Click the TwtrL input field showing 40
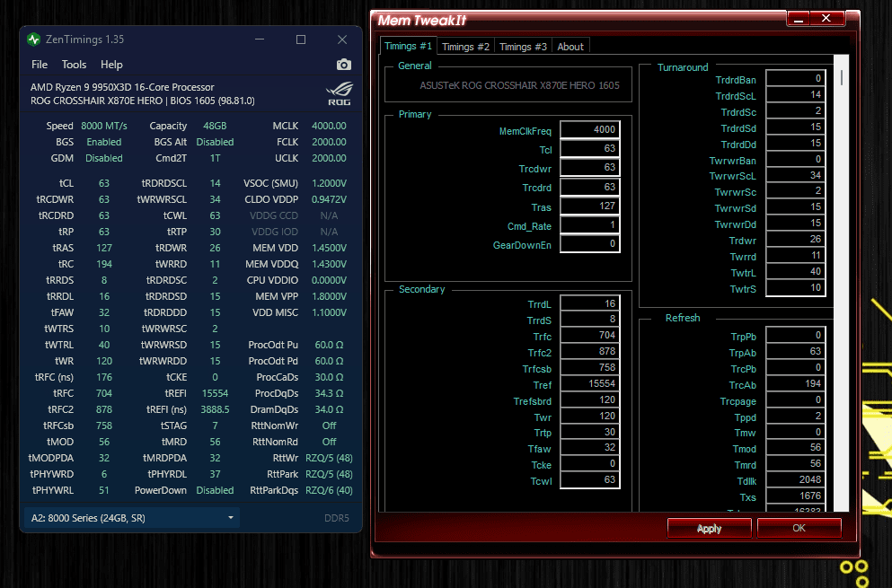 [x=795, y=272]
